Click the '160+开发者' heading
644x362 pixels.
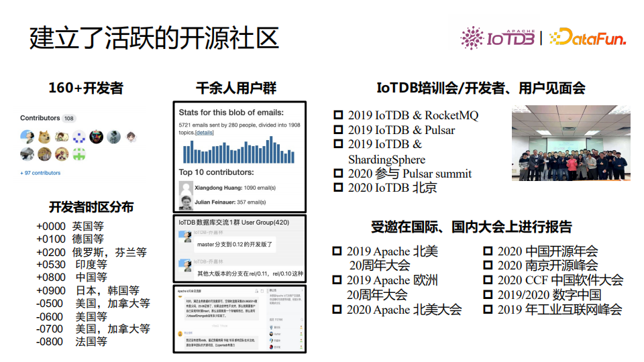click(86, 88)
